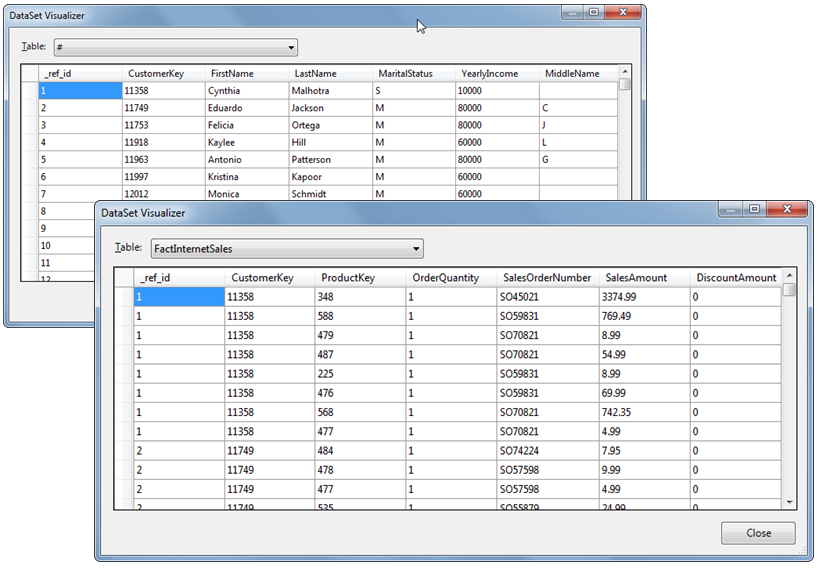
Task: Sort by the SalesOrderNumber column header
Action: click(548, 278)
